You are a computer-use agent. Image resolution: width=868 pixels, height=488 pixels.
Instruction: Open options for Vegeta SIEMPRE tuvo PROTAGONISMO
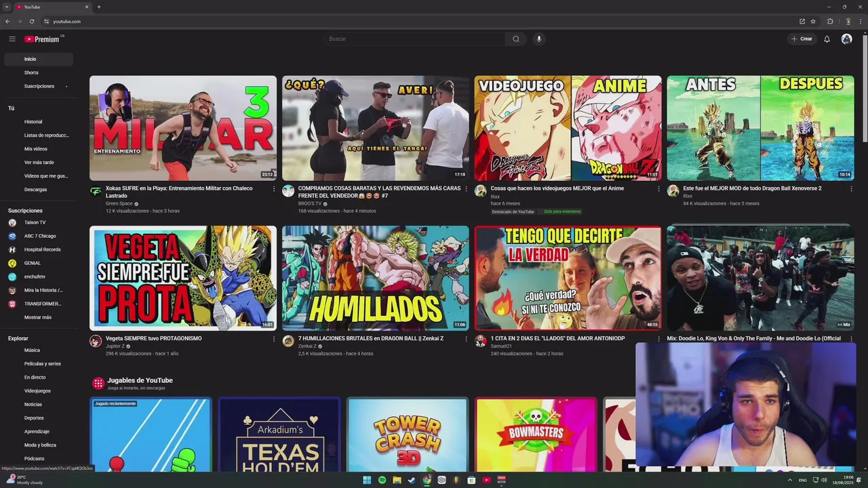click(274, 339)
